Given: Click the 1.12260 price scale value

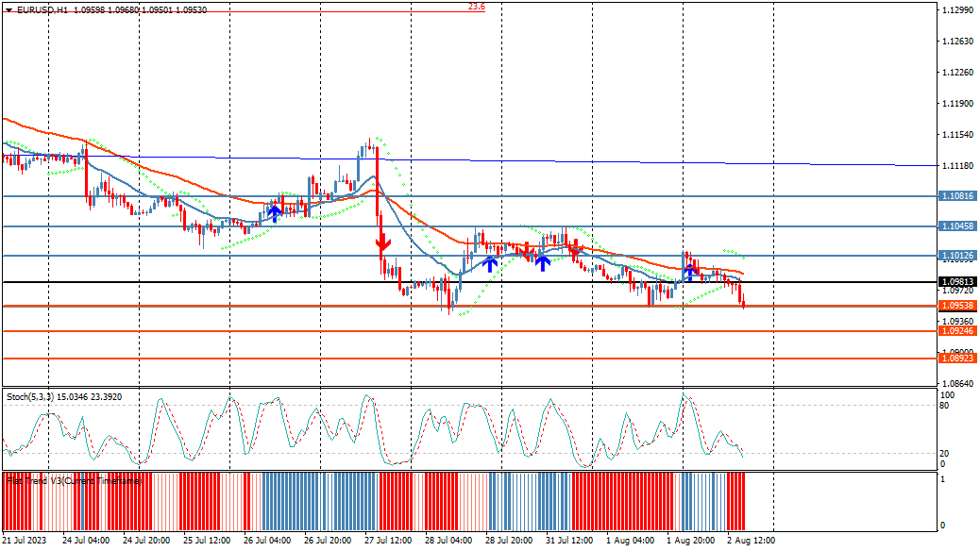Looking at the screenshot, I should pos(958,73).
